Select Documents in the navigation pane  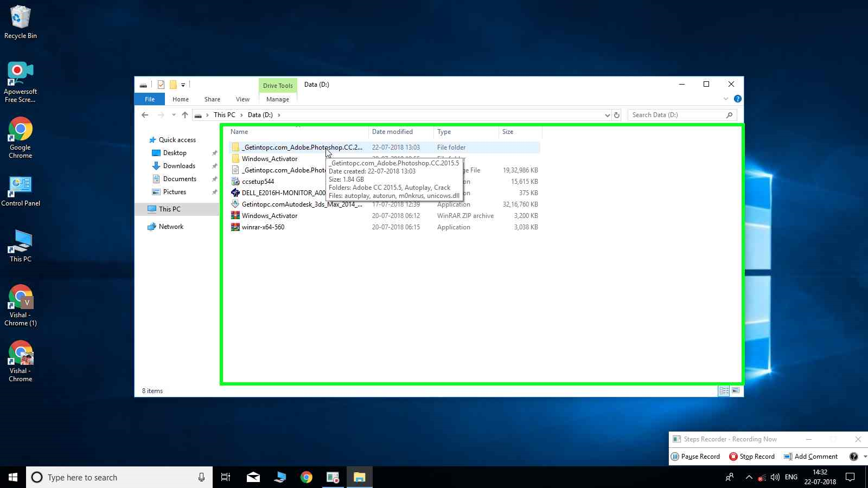pos(180,179)
